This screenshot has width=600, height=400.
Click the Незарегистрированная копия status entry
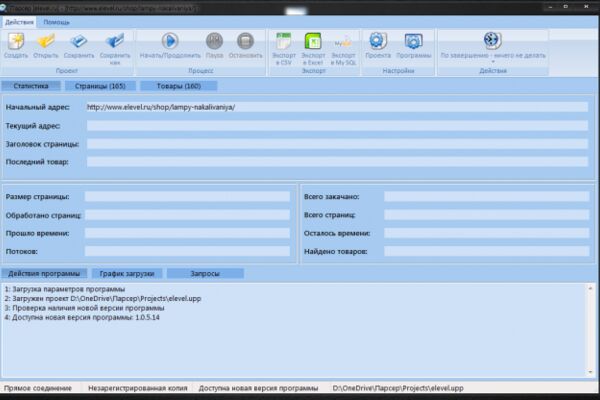138,388
